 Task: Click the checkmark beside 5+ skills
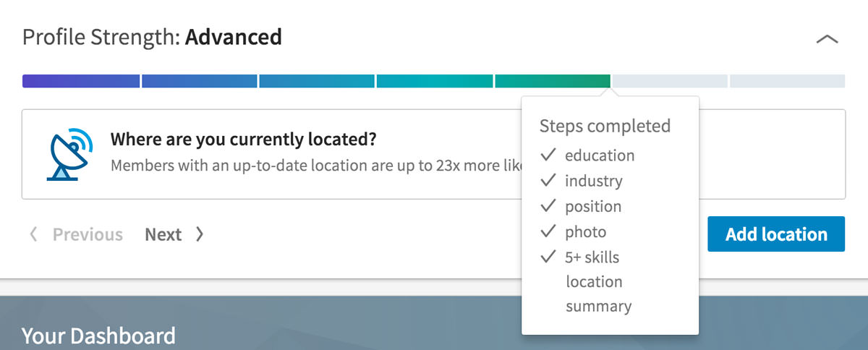548,257
